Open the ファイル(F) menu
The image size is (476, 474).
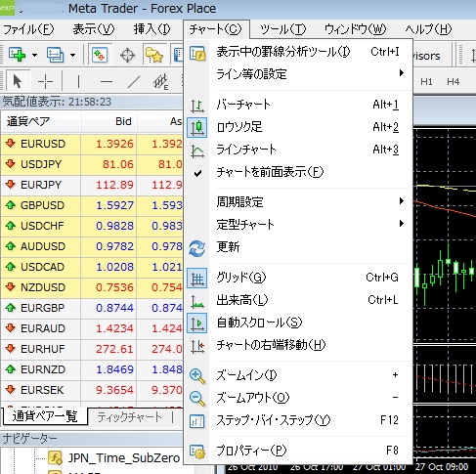click(28, 29)
